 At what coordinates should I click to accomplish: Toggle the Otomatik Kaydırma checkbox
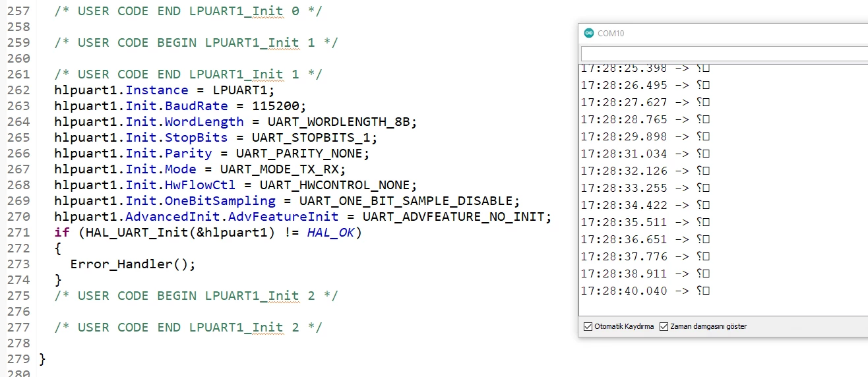coord(588,326)
